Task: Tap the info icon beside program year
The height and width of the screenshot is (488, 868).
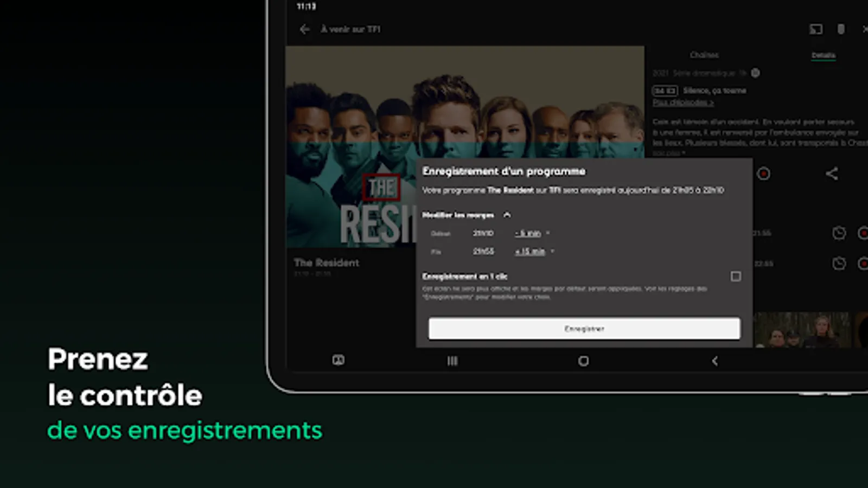Action: pos(755,73)
